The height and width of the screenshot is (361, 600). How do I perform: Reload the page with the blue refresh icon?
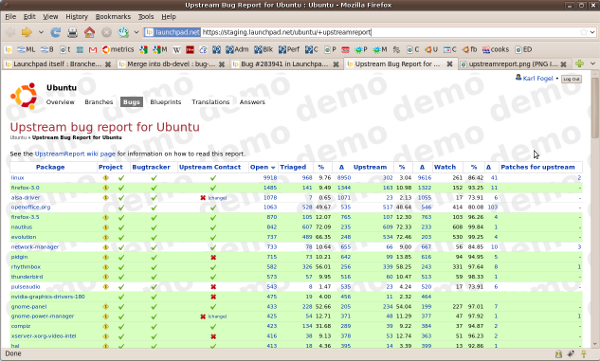click(x=56, y=32)
